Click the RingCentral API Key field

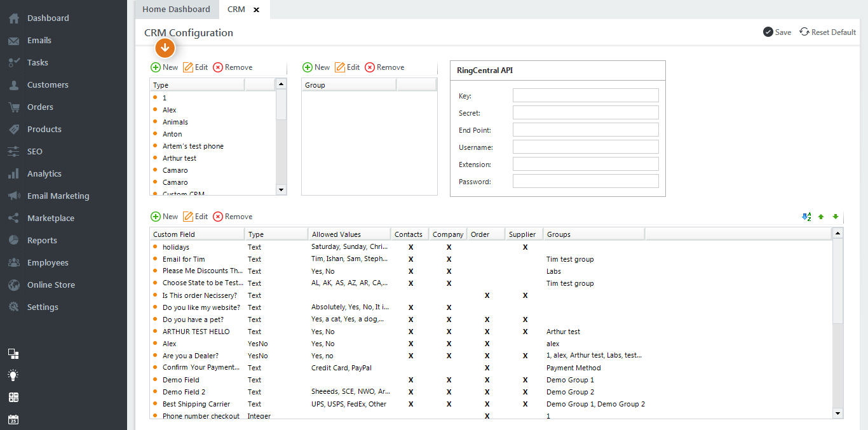(x=586, y=96)
